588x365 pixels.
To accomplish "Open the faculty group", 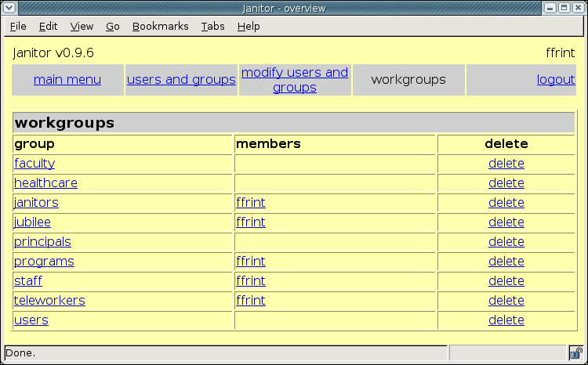I will click(34, 164).
